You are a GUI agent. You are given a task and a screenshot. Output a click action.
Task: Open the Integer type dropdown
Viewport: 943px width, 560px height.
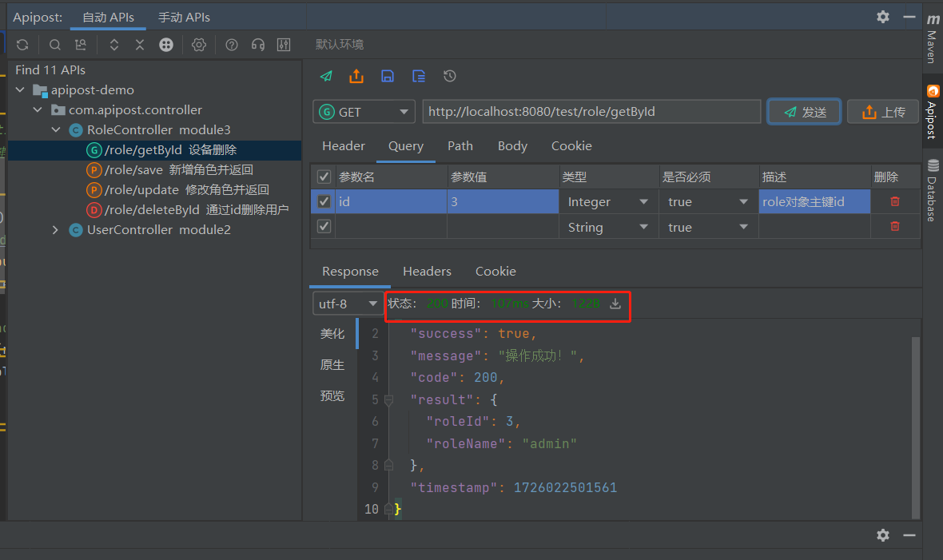609,201
